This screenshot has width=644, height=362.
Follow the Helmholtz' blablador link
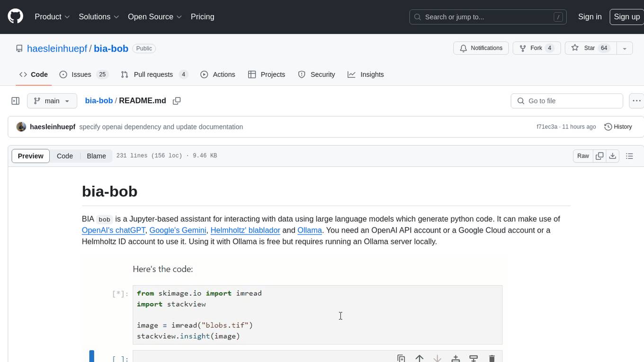point(245,230)
